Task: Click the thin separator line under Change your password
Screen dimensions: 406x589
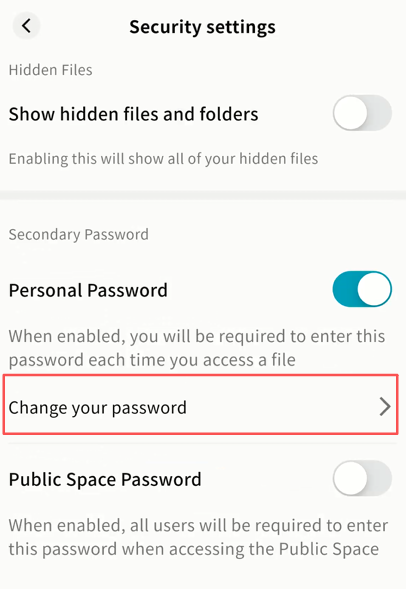Action: point(203,444)
